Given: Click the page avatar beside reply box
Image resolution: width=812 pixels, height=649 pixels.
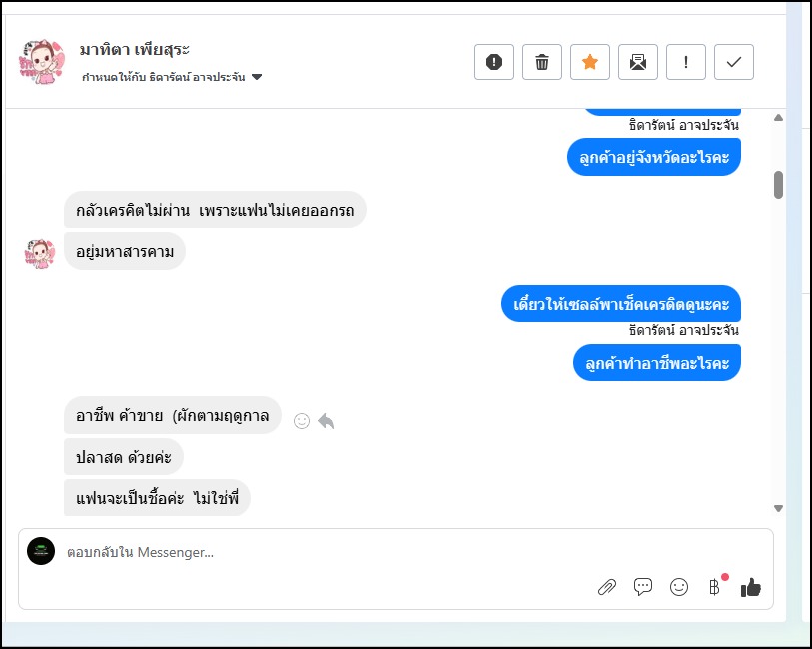Looking at the screenshot, I should [x=41, y=551].
